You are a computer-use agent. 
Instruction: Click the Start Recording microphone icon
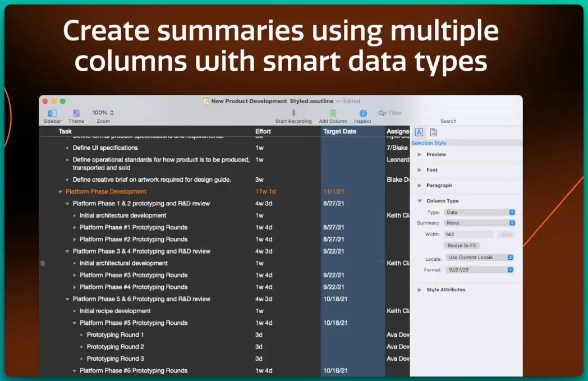click(293, 113)
